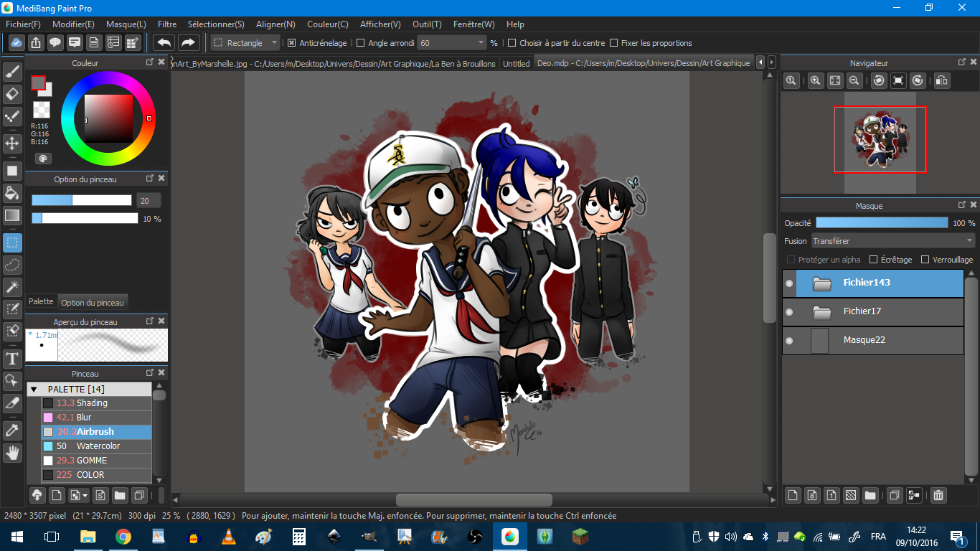
Task: Open the Rectangle selection shape dropdown
Action: (x=245, y=43)
